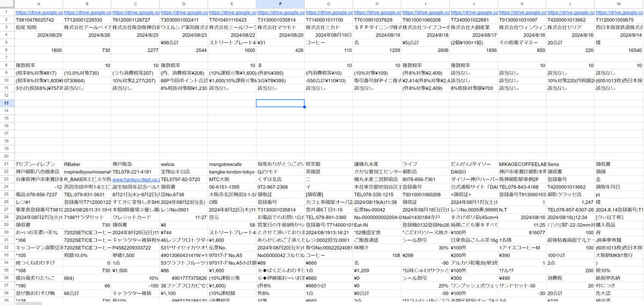Select column J header
Viewport: 644px width, 305px height.
tap(473, 4)
